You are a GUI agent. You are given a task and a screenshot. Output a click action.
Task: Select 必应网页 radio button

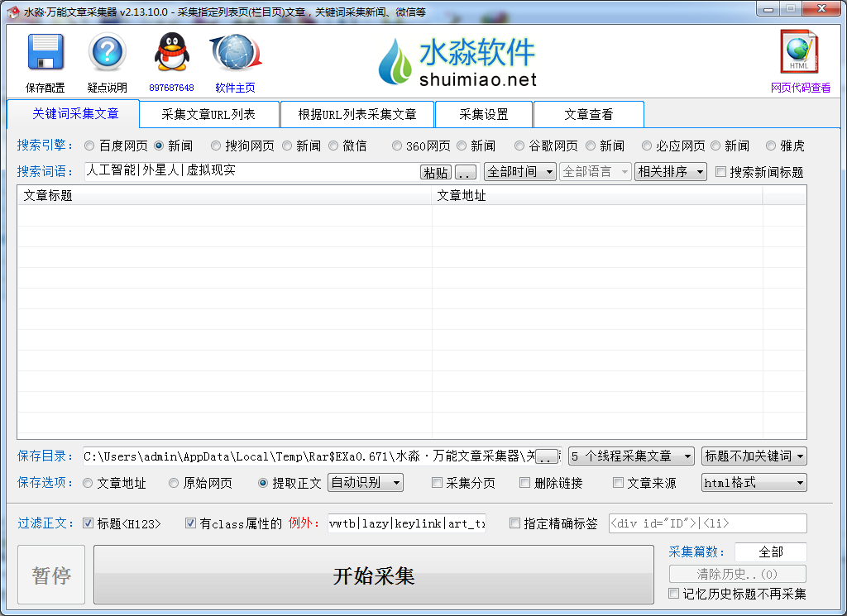[x=647, y=146]
